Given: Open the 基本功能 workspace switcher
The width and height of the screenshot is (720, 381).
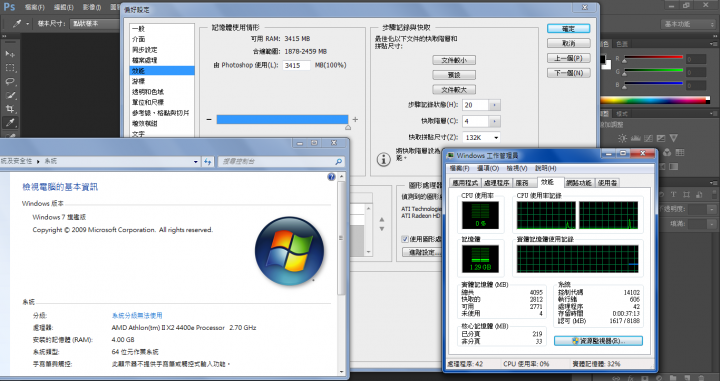Looking at the screenshot, I should [688, 24].
